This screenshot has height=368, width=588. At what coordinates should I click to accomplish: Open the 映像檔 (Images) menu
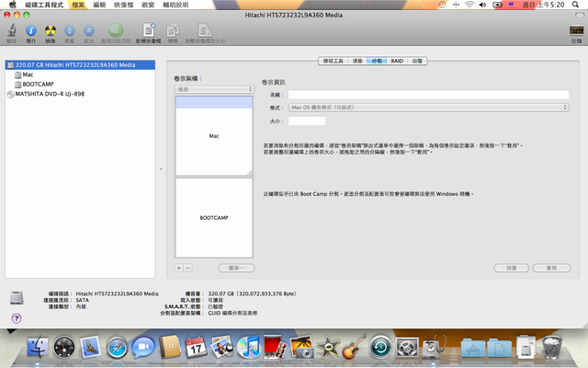pyautogui.click(x=124, y=5)
